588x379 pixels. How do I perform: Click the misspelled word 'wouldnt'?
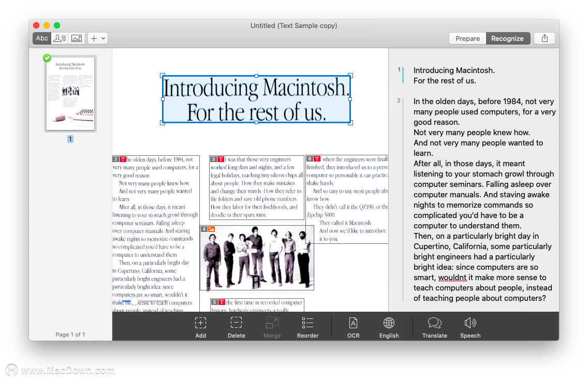point(452,278)
